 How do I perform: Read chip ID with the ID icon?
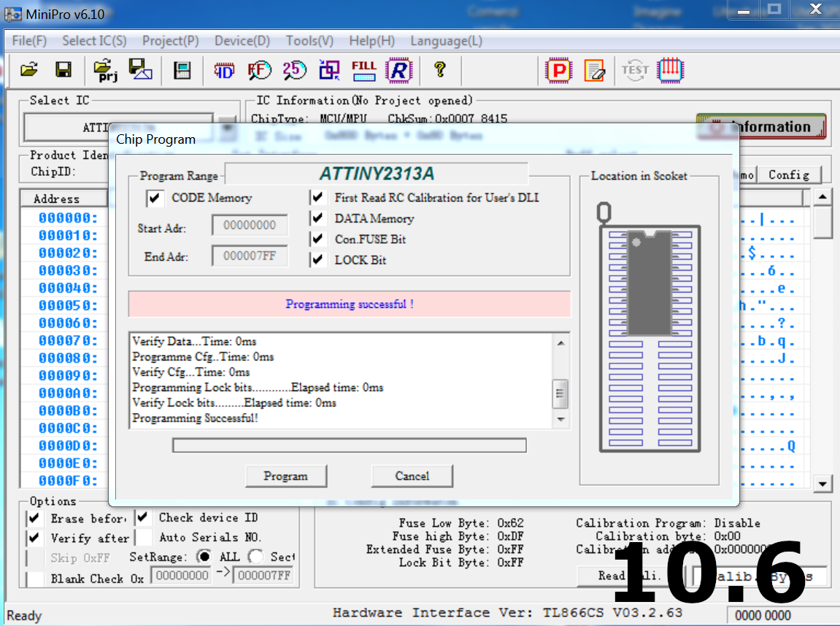coord(224,70)
